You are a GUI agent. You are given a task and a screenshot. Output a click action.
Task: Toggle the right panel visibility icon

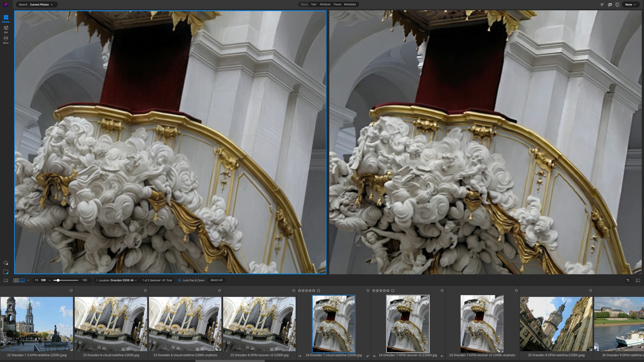click(638, 280)
